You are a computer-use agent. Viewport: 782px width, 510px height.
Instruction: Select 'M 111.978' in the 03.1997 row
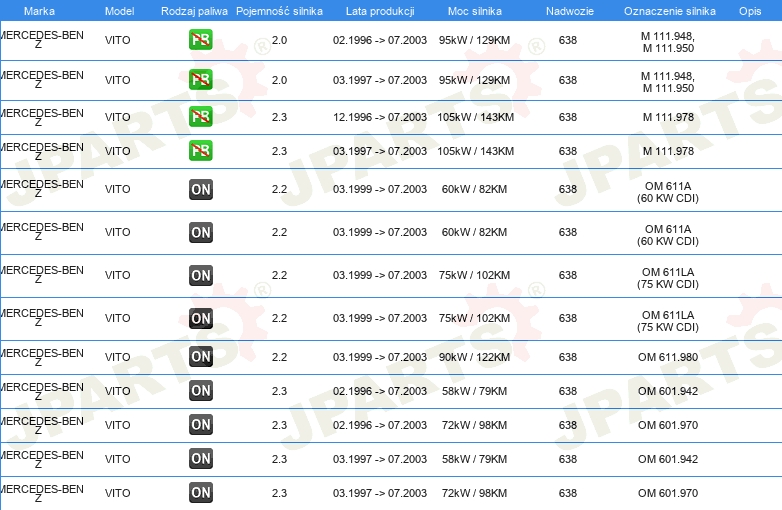tap(668, 151)
